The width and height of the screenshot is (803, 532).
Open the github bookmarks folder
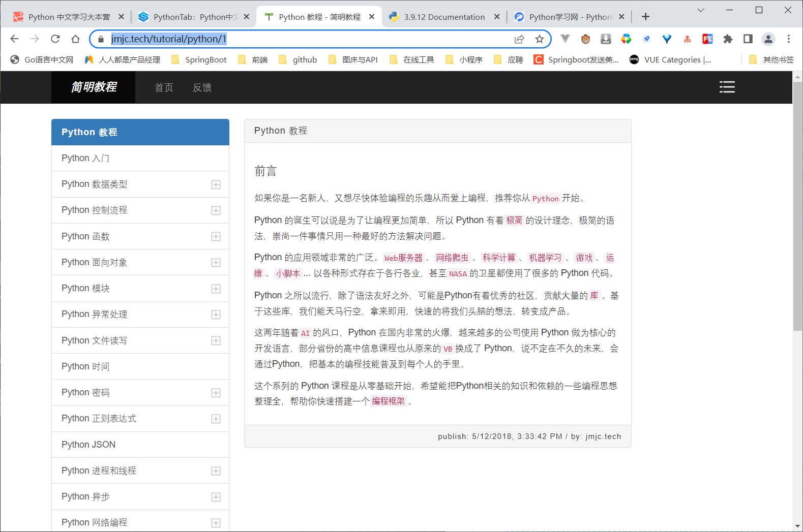click(x=298, y=59)
